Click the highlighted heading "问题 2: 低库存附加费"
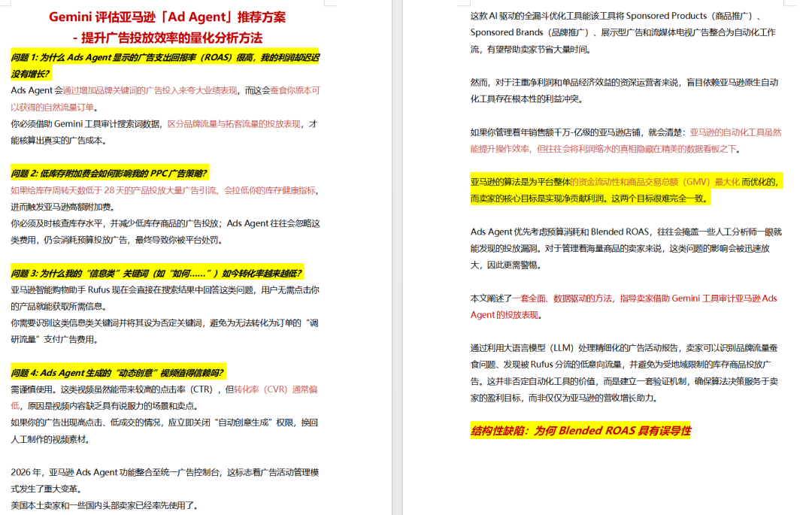This screenshot has height=515, width=812. pyautogui.click(x=109, y=173)
